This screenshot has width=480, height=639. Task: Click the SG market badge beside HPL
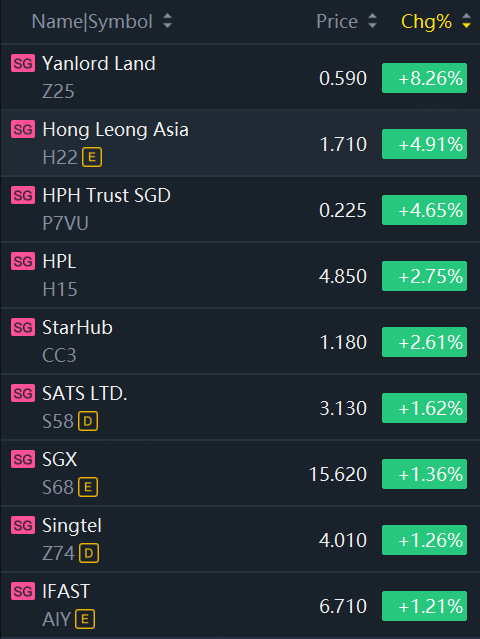(x=23, y=261)
